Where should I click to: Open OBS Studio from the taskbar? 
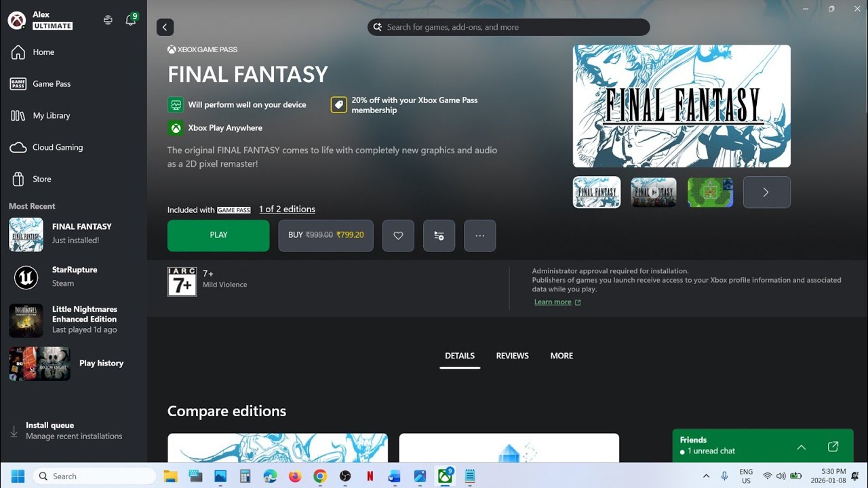(x=344, y=476)
